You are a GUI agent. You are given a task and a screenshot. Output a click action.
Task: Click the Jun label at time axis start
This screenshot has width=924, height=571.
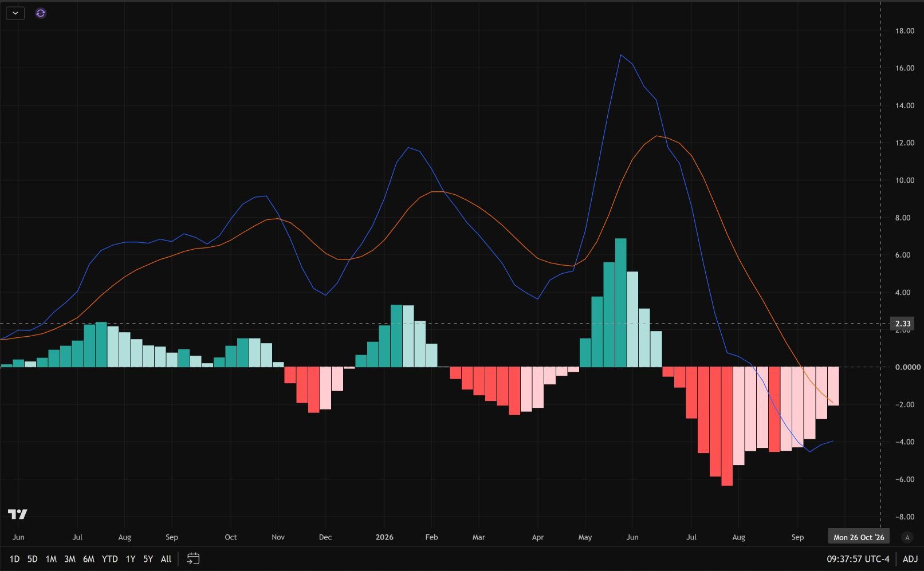coord(18,537)
